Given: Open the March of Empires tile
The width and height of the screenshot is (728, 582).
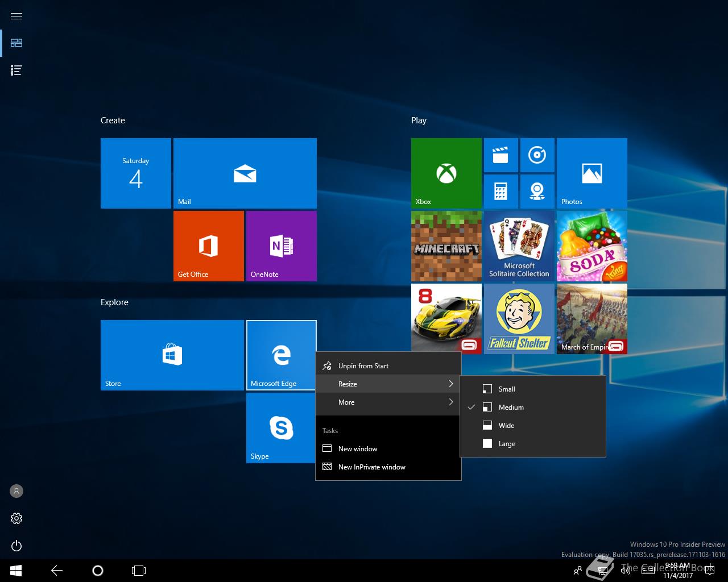Looking at the screenshot, I should (592, 319).
